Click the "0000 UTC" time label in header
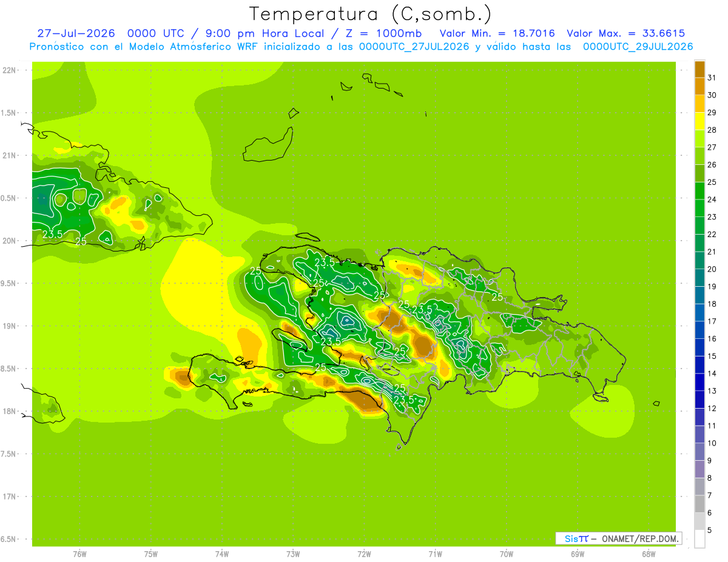The height and width of the screenshot is (562, 728). click(x=157, y=33)
